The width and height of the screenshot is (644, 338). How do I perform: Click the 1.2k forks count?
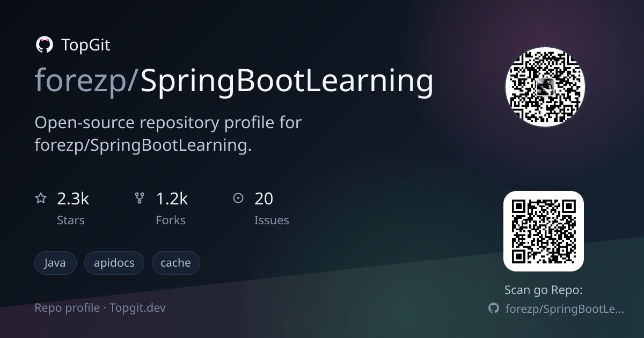[x=172, y=199]
